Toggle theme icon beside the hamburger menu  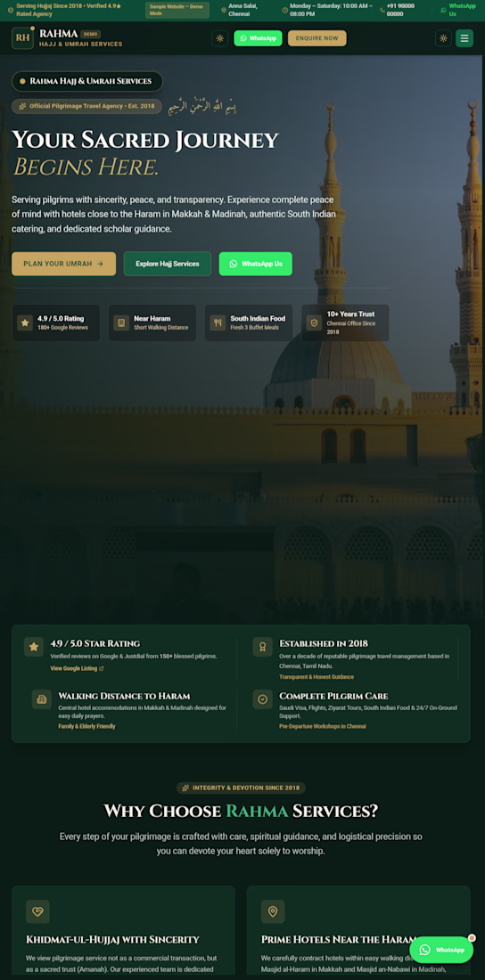443,38
